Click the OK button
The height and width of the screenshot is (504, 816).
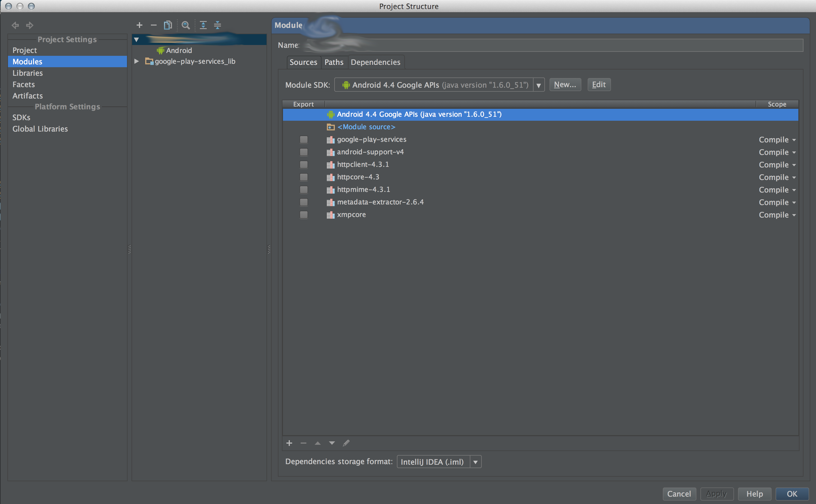click(x=792, y=494)
